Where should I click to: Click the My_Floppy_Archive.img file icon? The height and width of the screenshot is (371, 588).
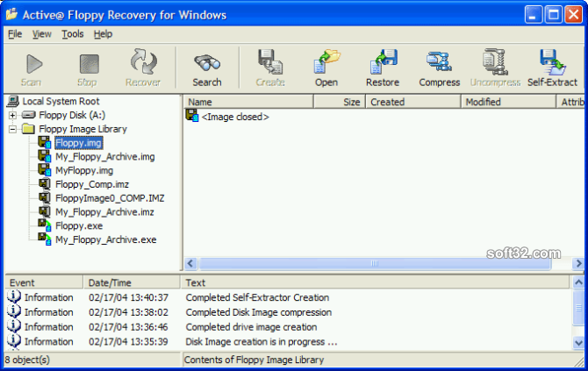tap(45, 156)
